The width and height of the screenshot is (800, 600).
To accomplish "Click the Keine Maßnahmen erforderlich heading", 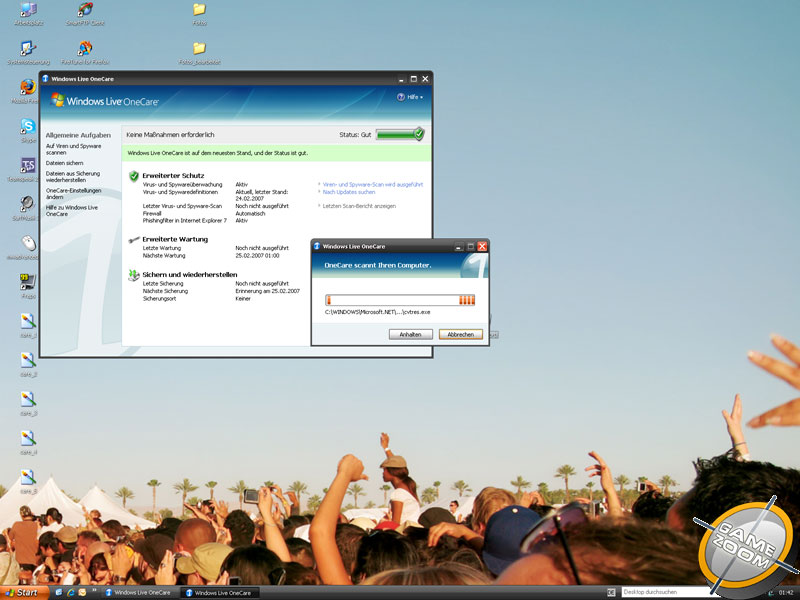I will [x=170, y=135].
